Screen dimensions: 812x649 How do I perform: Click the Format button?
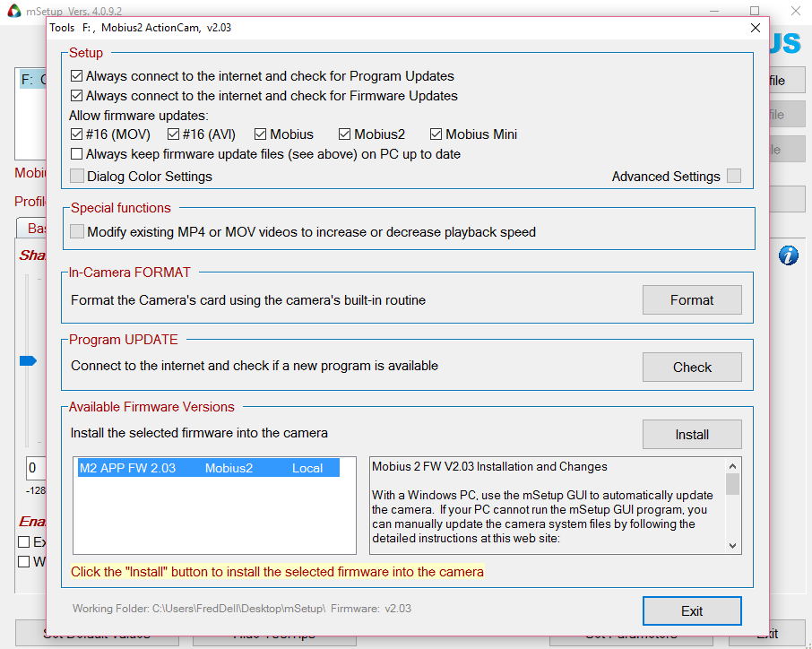click(x=692, y=300)
